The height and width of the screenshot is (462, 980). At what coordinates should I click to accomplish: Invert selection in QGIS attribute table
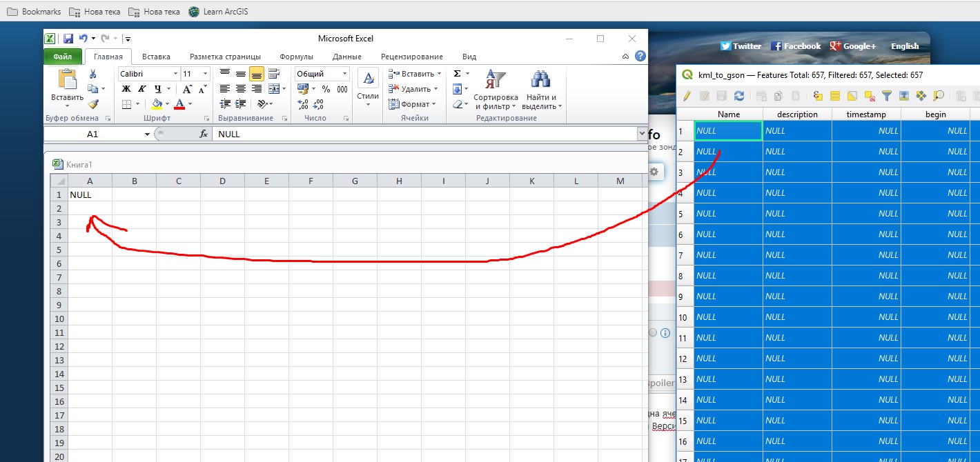(x=852, y=96)
